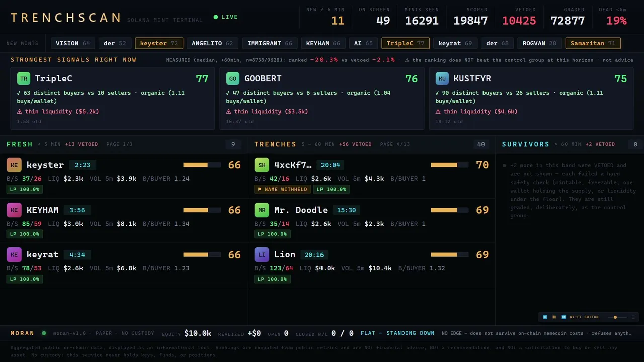Skip to next track in mini player
The width and height of the screenshot is (644, 362).
(x=563, y=317)
